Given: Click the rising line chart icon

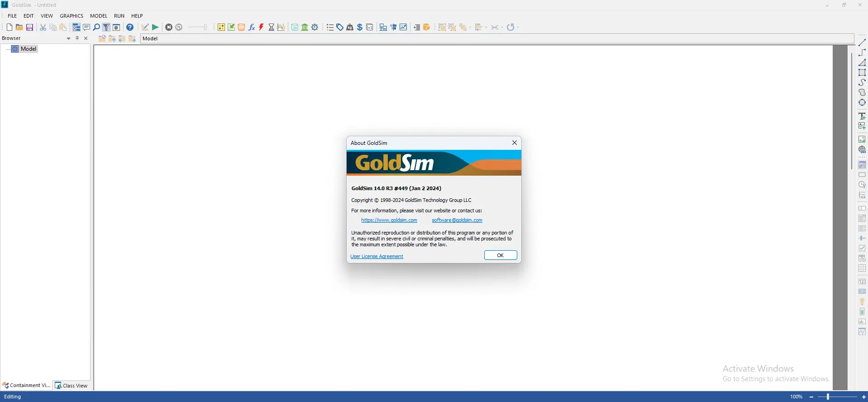Looking at the screenshot, I should coord(404,28).
